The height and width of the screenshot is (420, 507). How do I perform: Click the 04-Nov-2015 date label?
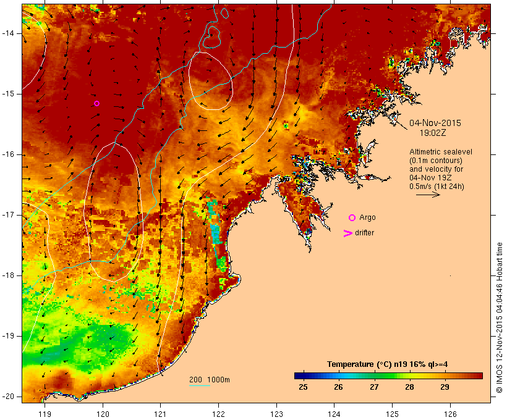point(435,123)
